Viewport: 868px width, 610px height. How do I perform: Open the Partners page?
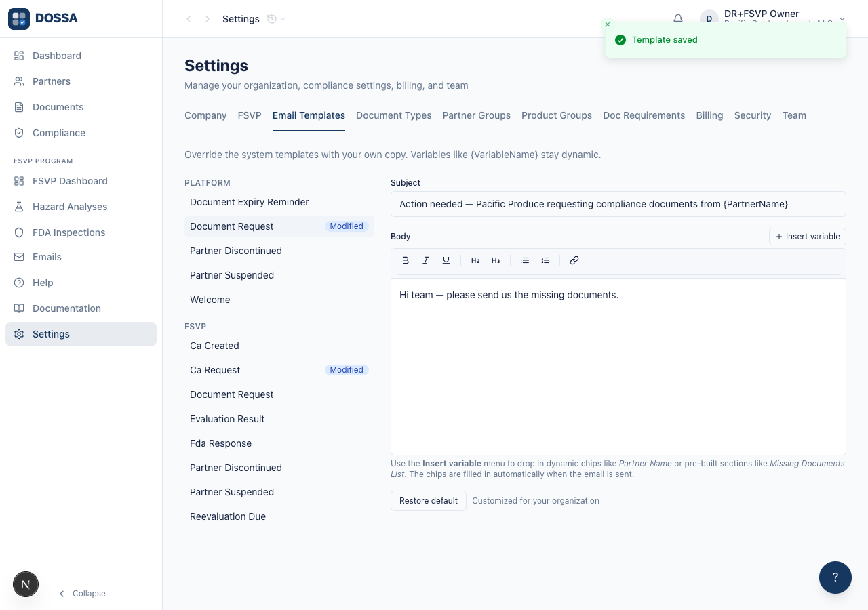pyautogui.click(x=81, y=81)
